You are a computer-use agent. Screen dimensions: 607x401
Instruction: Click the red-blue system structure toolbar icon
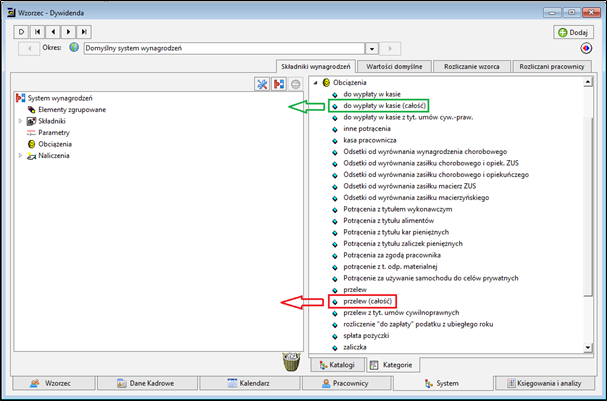pos(279,84)
